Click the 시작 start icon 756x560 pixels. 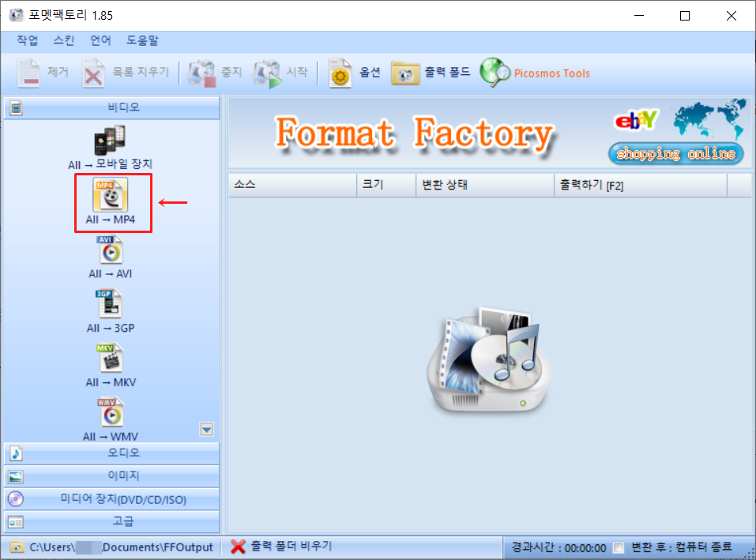click(267, 73)
